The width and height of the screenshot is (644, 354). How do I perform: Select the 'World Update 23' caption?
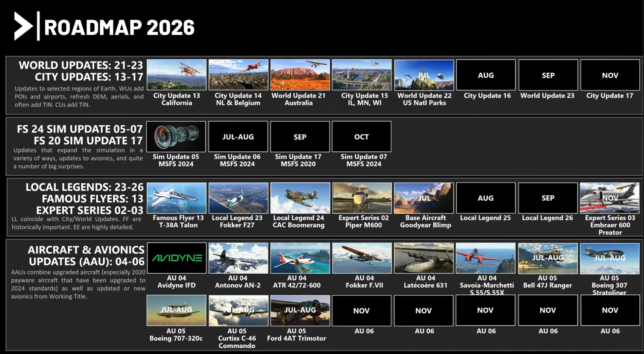tap(547, 96)
